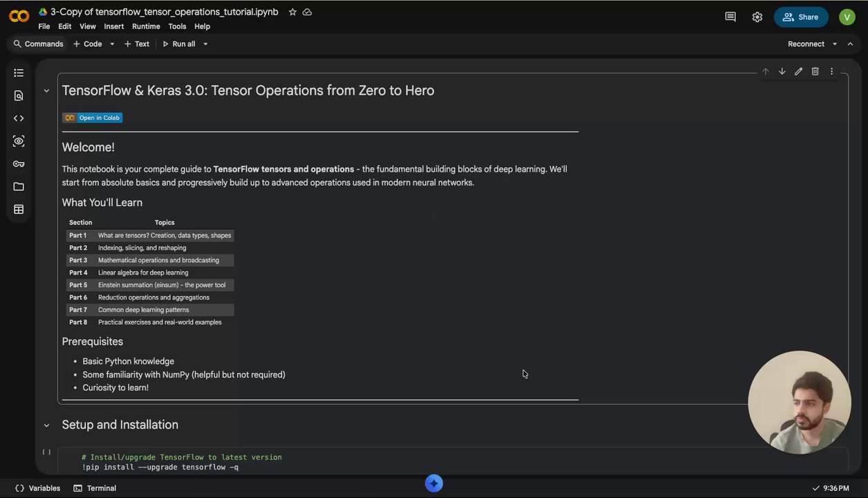The width and height of the screenshot is (868, 498).
Task: Open the Help menu
Action: pyautogui.click(x=202, y=26)
